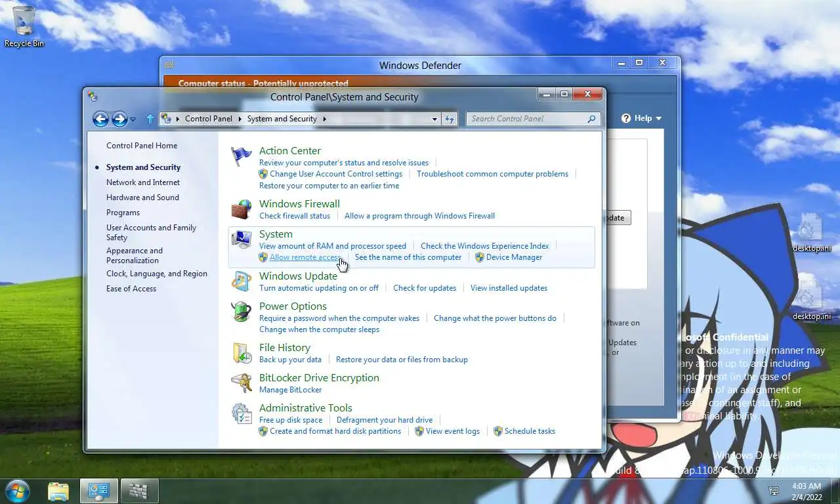Open Device Manager link
The image size is (840, 504).
[x=514, y=257]
